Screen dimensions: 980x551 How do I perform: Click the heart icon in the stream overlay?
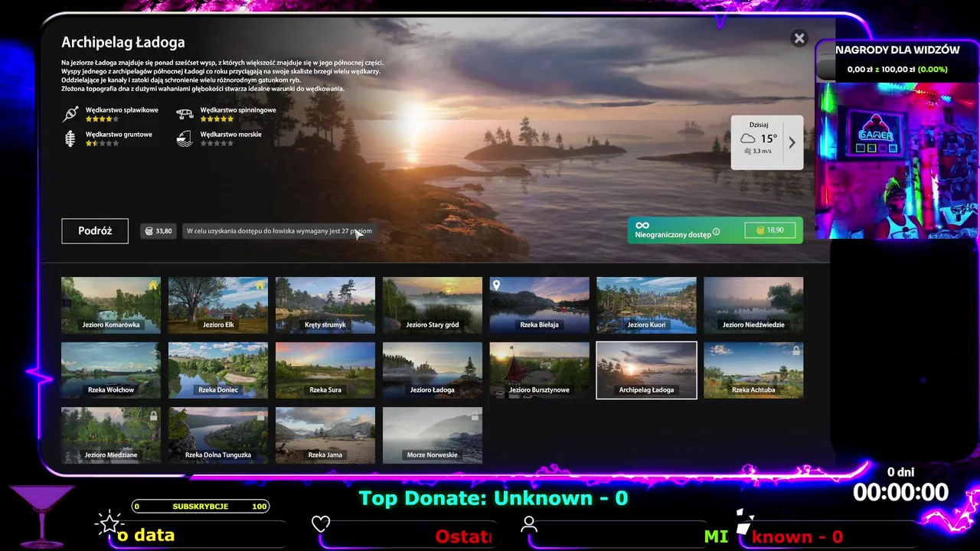pyautogui.click(x=321, y=524)
